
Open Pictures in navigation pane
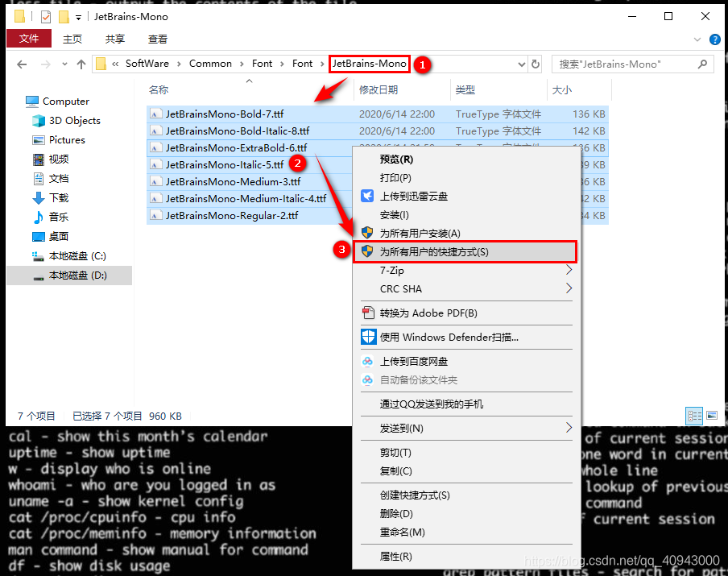coord(59,140)
